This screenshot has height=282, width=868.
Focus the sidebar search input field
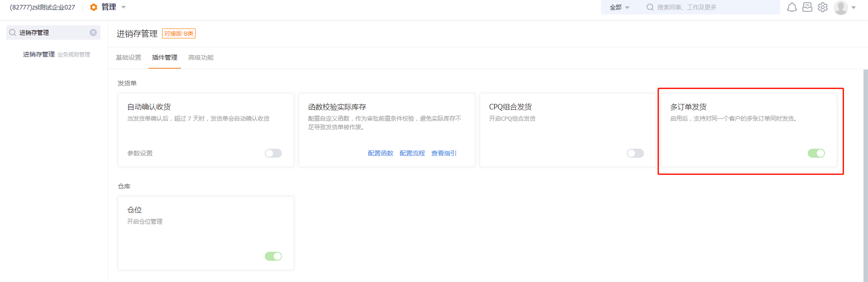click(53, 33)
